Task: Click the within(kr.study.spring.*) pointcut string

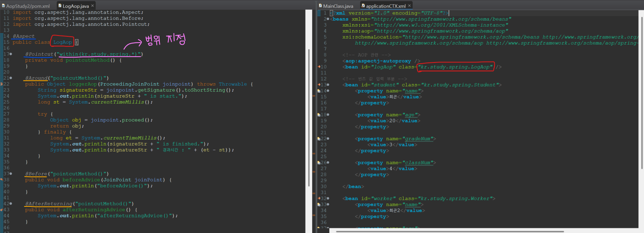Action: point(98,54)
